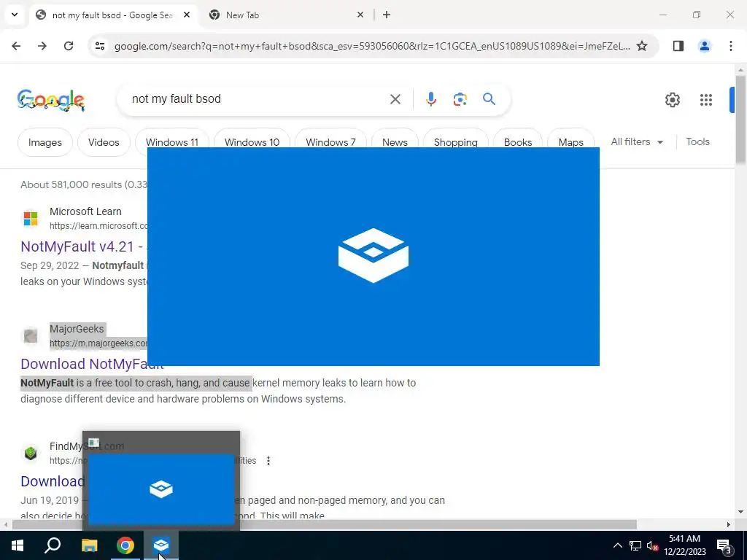Image resolution: width=747 pixels, height=560 pixels.
Task: Filter results by Shopping
Action: (455, 138)
